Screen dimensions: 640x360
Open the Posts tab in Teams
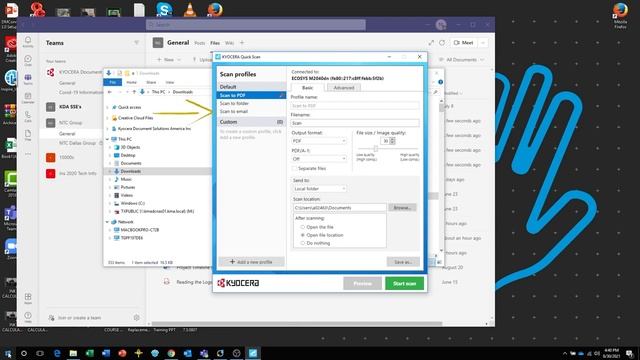point(200,43)
